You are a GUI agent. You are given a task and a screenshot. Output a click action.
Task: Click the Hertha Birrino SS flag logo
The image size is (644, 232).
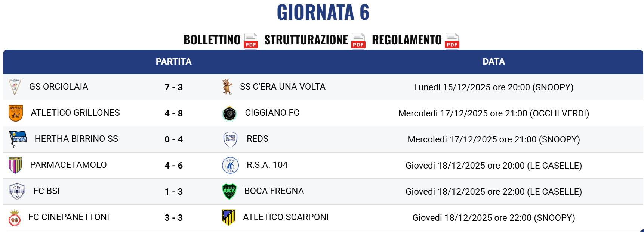(x=18, y=139)
